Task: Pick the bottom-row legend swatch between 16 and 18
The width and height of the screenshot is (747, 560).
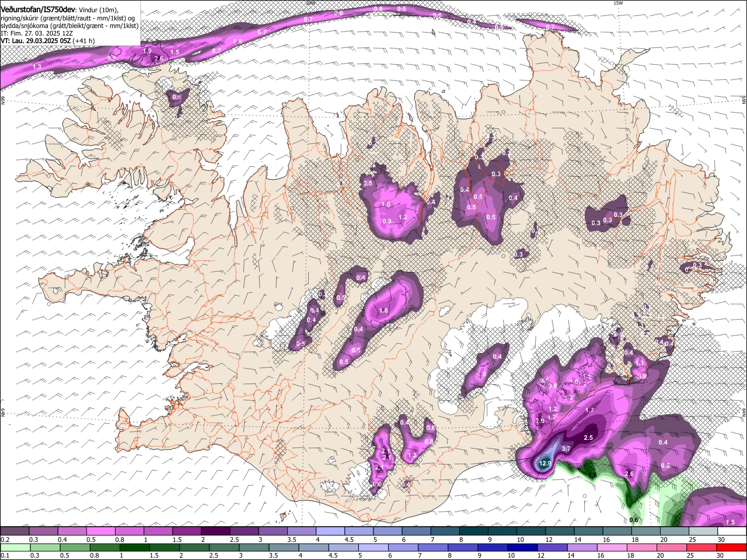Action: [x=613, y=547]
